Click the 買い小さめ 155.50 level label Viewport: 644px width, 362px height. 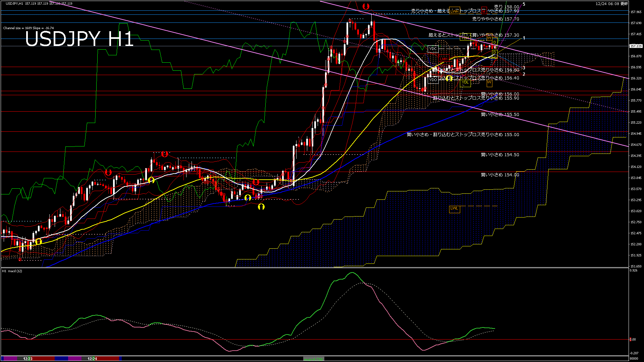[500, 114]
